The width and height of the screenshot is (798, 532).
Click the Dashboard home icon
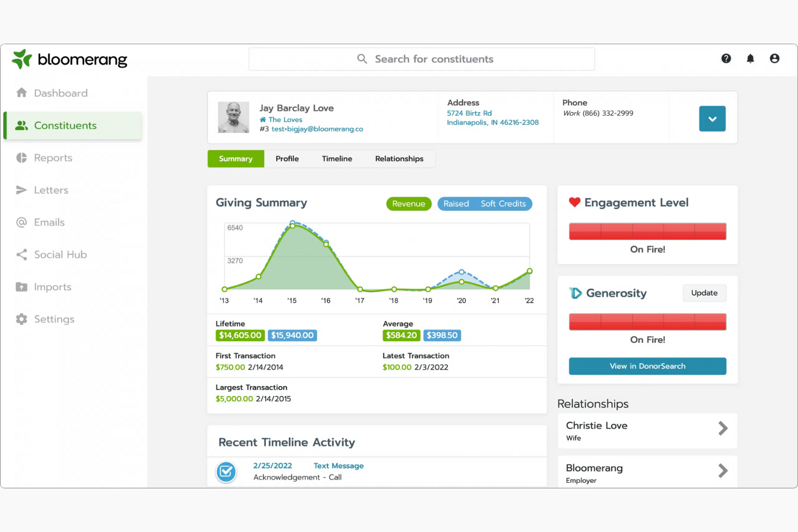click(22, 93)
